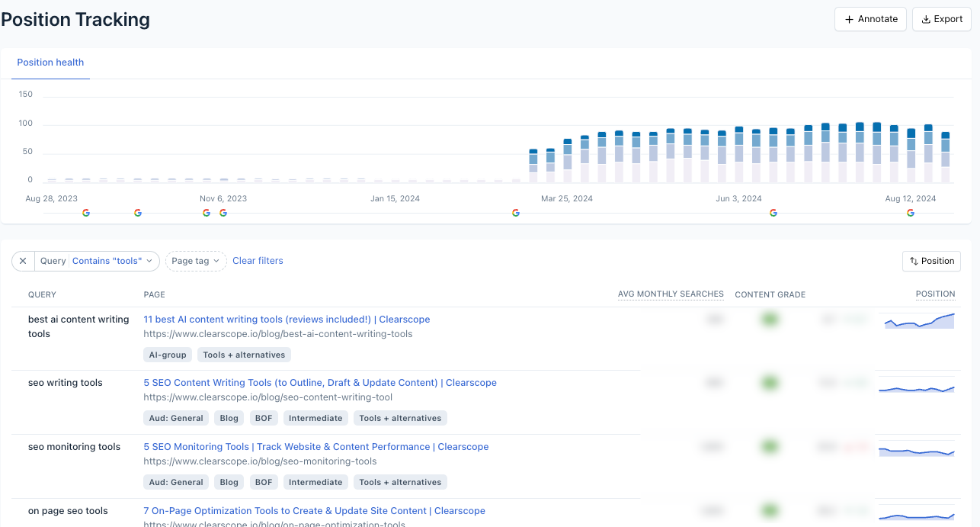The width and height of the screenshot is (980, 527).
Task: Switch to the Position health tab
Action: pyautogui.click(x=50, y=63)
